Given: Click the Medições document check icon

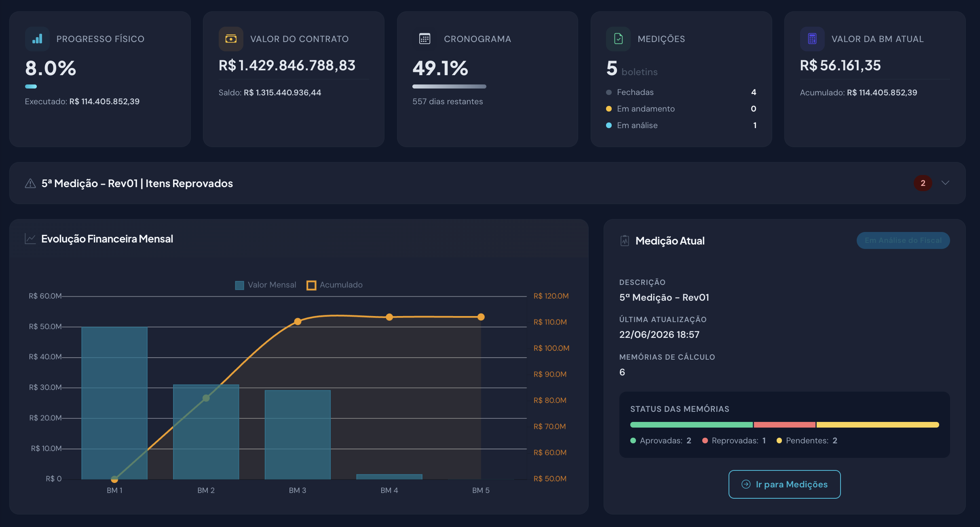Looking at the screenshot, I should coord(618,39).
